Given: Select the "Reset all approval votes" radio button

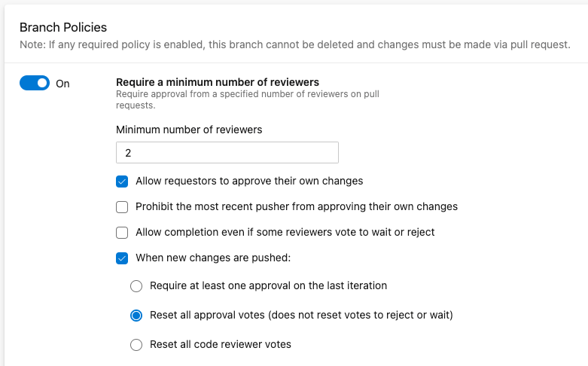Looking at the screenshot, I should point(136,316).
